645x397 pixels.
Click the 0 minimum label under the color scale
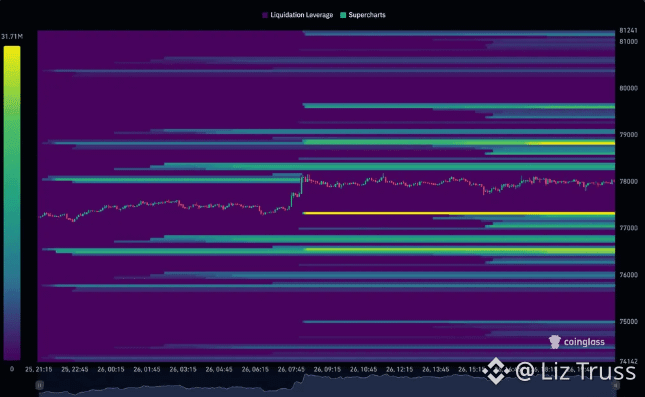(12, 369)
